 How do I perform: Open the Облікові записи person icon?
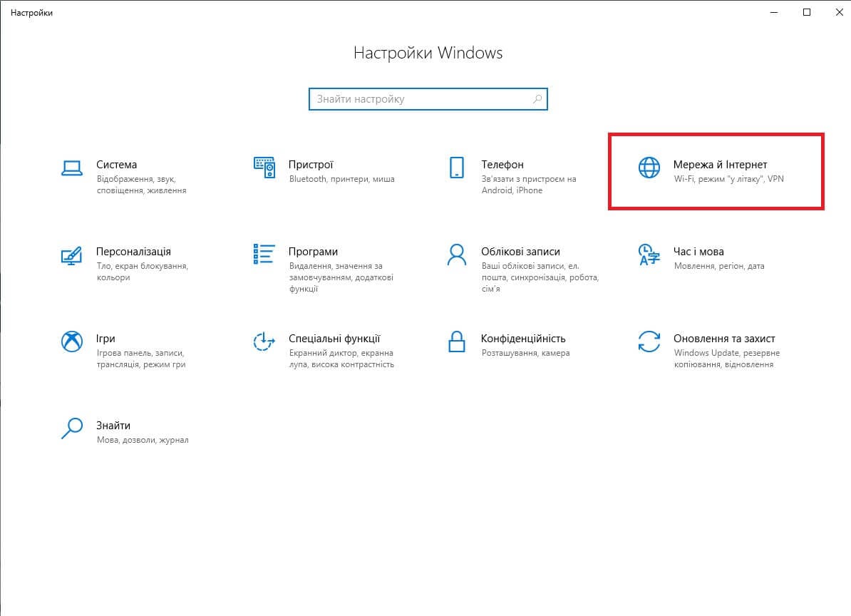coord(456,255)
